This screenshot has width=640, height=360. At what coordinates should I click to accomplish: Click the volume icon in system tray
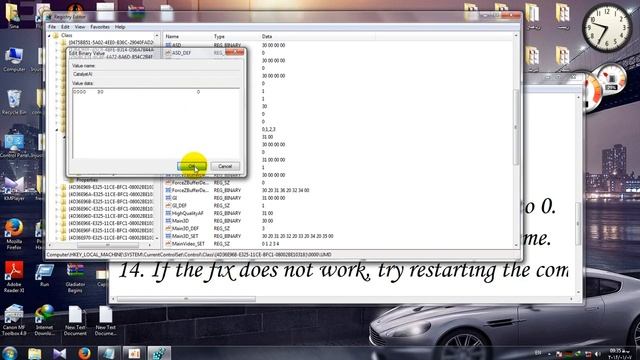[x=598, y=354]
